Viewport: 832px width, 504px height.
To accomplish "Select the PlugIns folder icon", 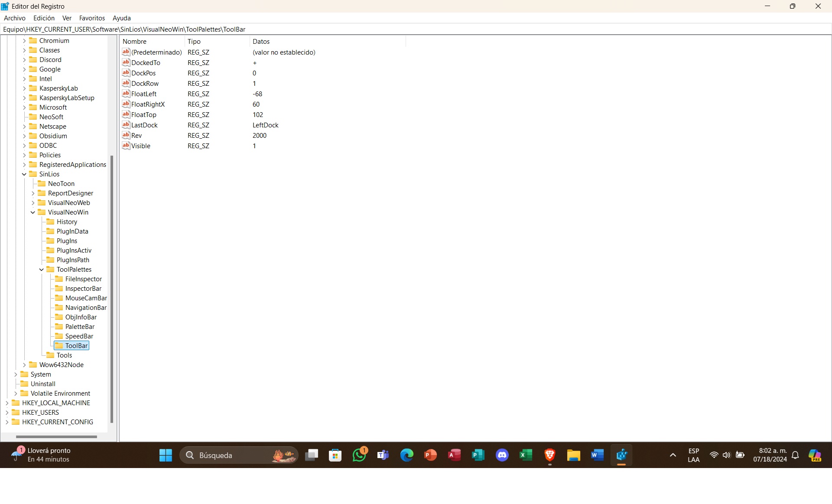I will coord(50,241).
